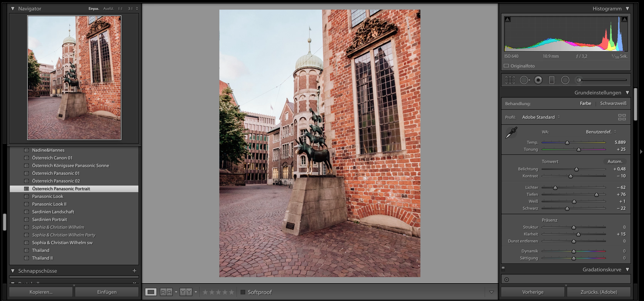The width and height of the screenshot is (644, 301).
Task: Add a new snapshot with plus icon
Action: click(x=134, y=271)
